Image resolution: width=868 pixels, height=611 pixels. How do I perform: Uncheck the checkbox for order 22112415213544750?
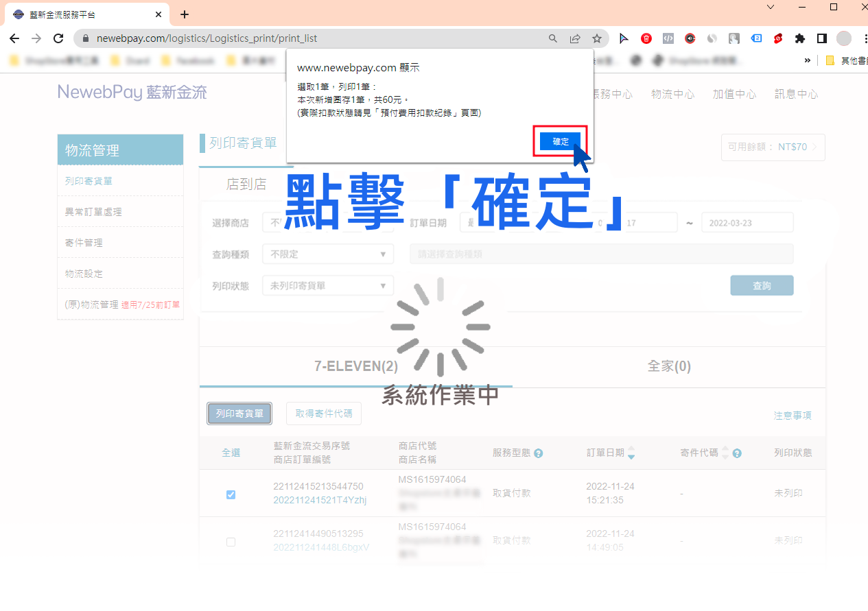(x=231, y=494)
